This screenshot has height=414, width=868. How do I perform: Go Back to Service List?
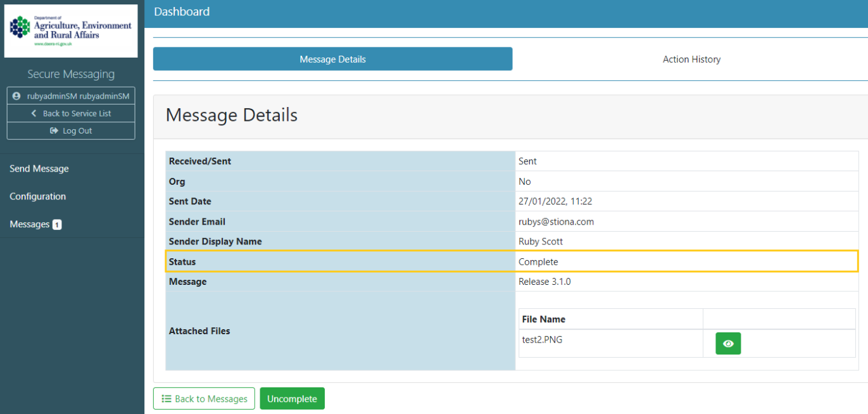71,113
